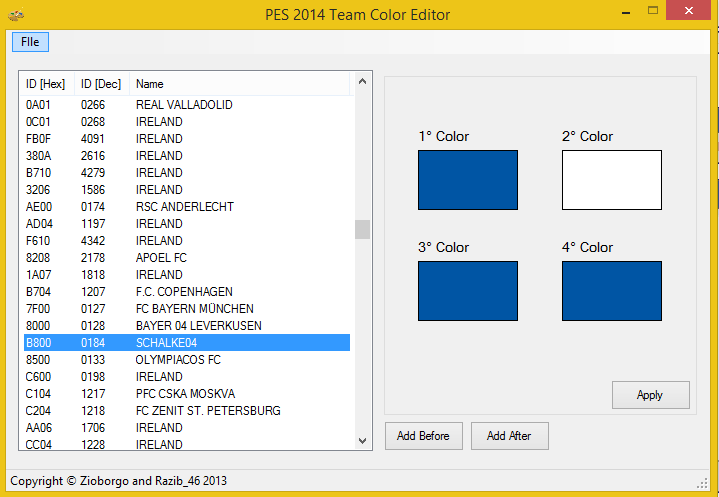
Task: Minimize the Team Color Editor window
Action: 624,11
